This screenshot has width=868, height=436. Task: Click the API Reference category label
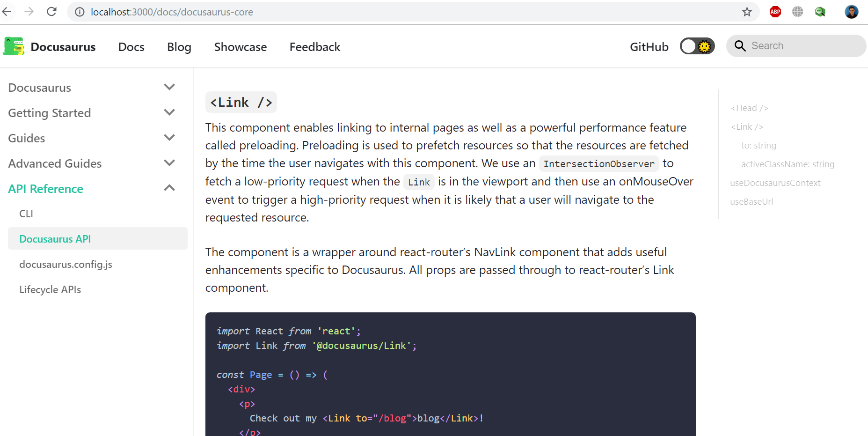point(46,189)
